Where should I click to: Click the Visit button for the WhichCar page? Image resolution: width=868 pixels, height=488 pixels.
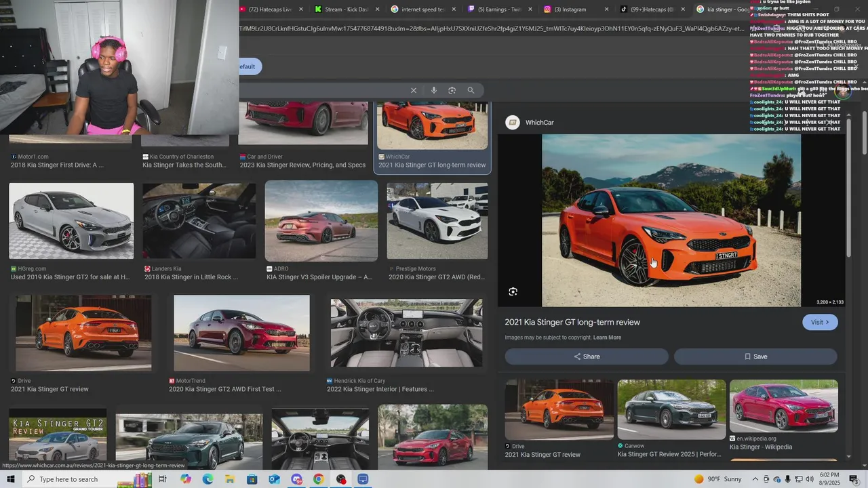click(x=820, y=322)
